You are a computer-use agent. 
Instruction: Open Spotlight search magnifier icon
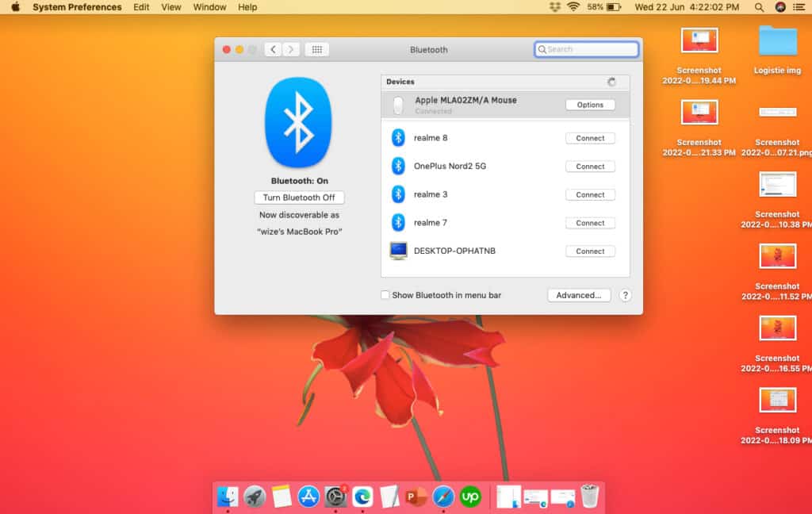click(x=759, y=7)
